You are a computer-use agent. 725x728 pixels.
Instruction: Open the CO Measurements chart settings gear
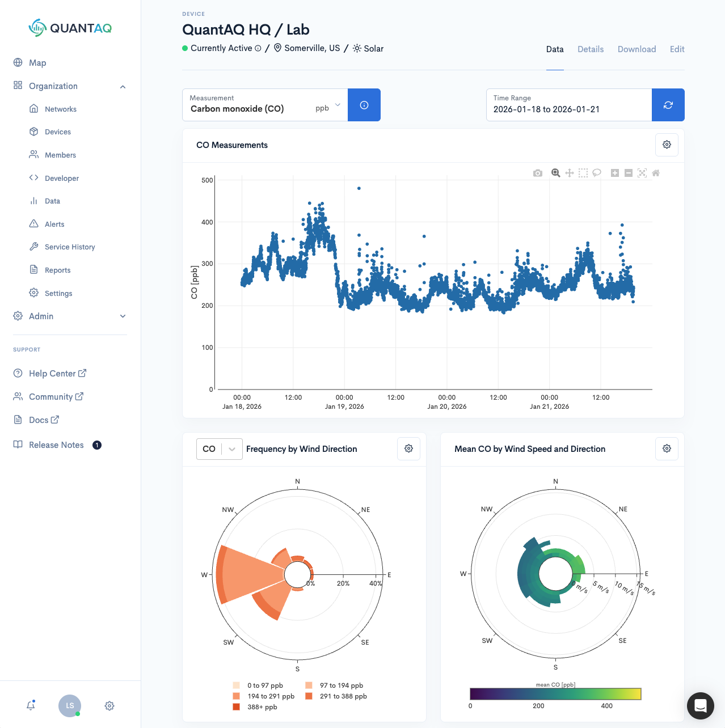(667, 145)
